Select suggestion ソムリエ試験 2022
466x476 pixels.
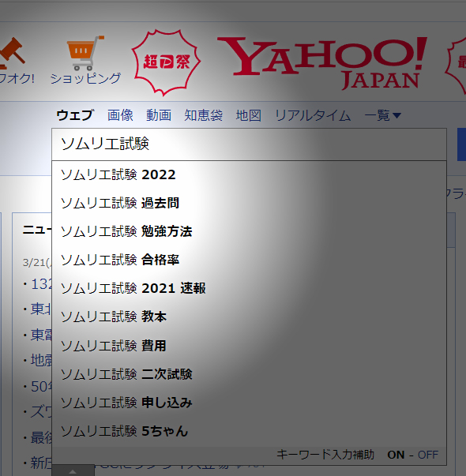[249, 174]
